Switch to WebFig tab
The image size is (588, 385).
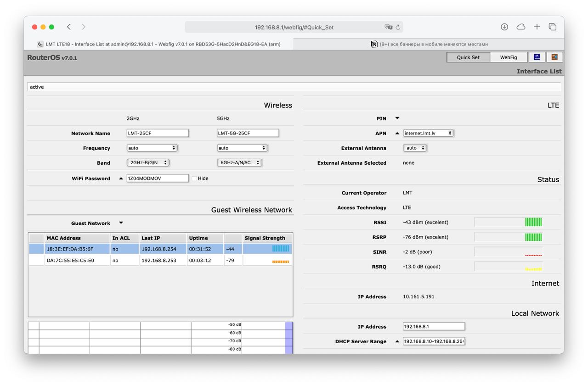(x=509, y=57)
